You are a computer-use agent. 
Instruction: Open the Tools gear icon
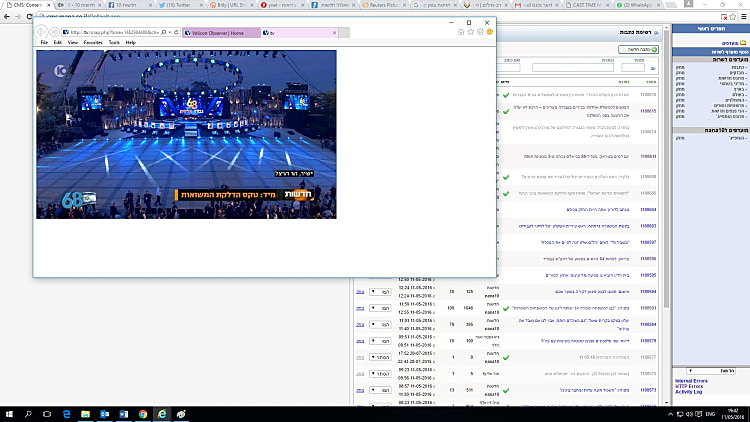pos(481,32)
